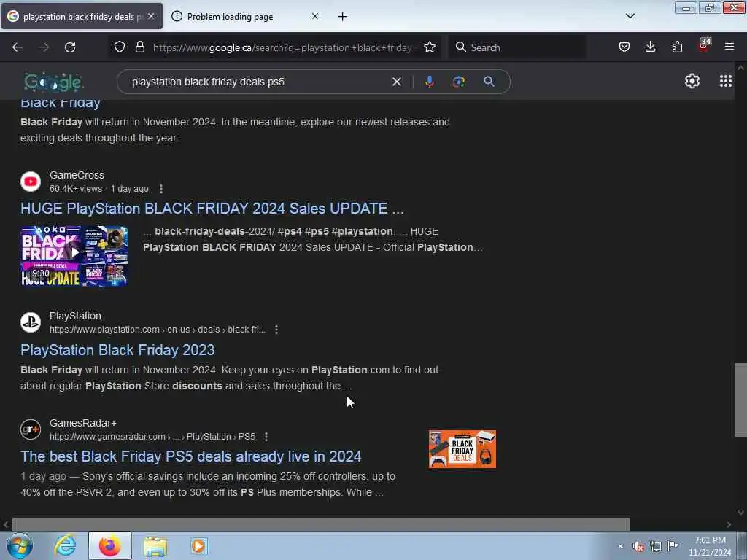This screenshot has width=747, height=560.
Task: Click the scroll left arrow
Action: click(x=6, y=524)
